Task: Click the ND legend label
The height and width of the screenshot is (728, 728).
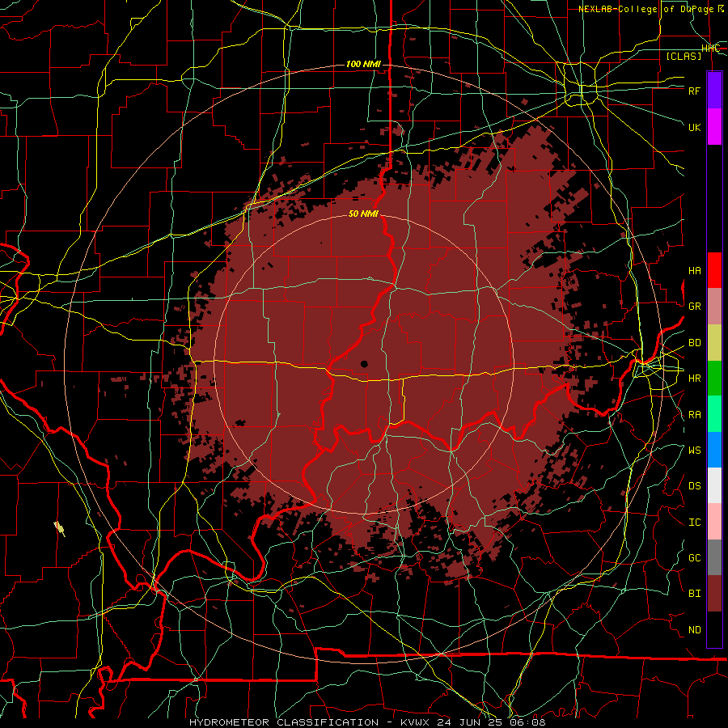Action: coord(694,630)
